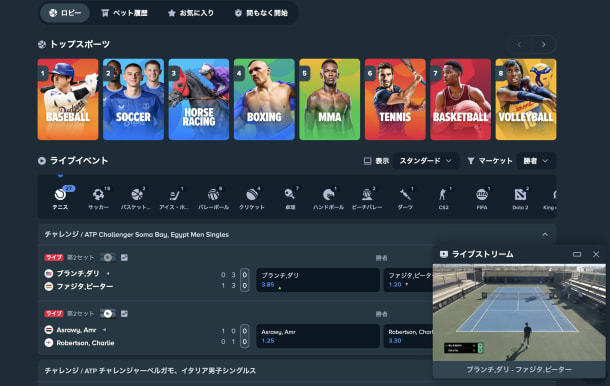Click the トップスポーツ heading
The image size is (610, 386).
click(80, 44)
